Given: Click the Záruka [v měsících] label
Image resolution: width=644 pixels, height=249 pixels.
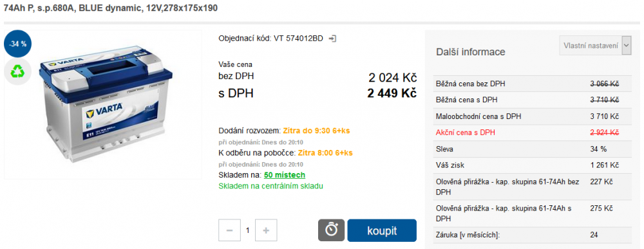Looking at the screenshot, I should (468, 235).
